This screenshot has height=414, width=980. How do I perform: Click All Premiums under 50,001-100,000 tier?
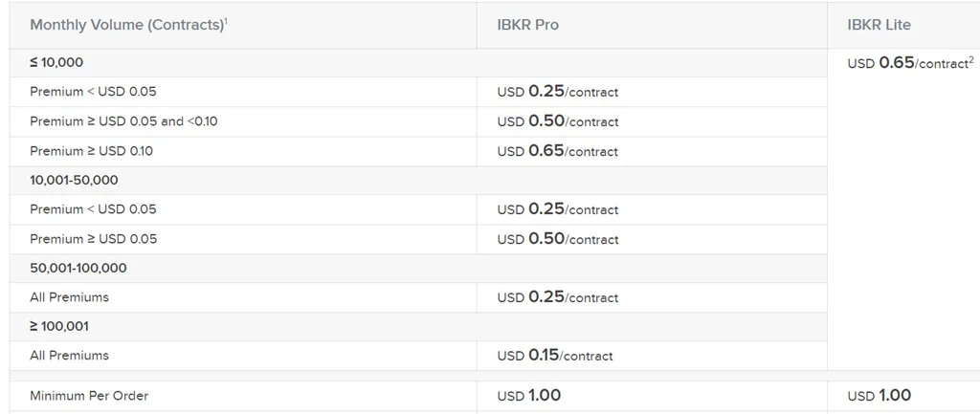click(x=69, y=297)
